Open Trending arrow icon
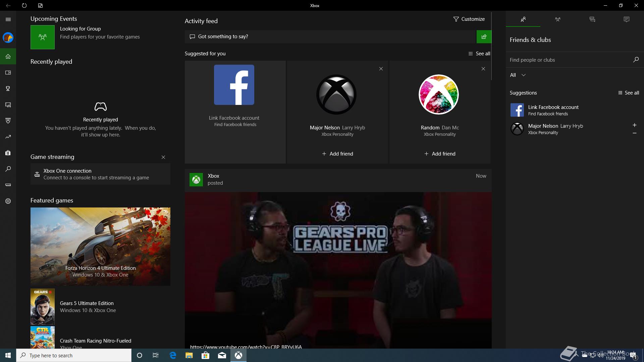 pyautogui.click(x=8, y=137)
